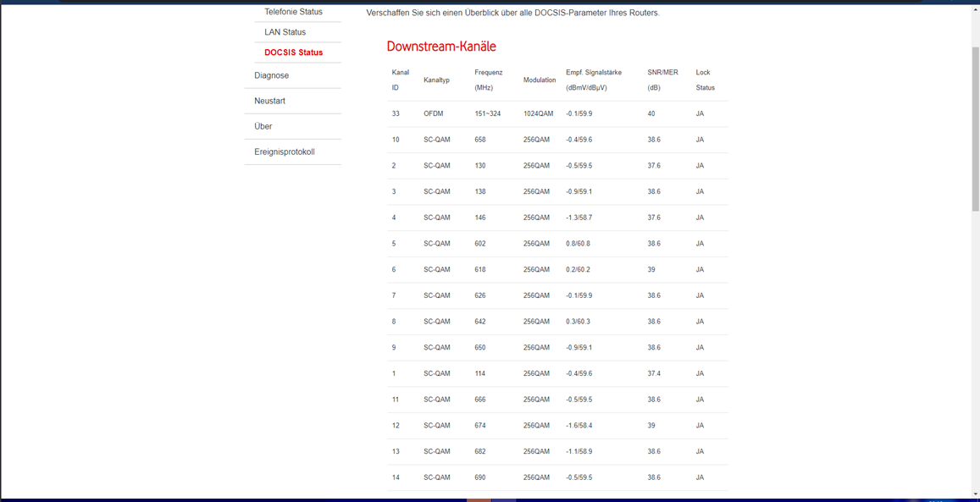Click the Kanaltyp column header

(436, 80)
